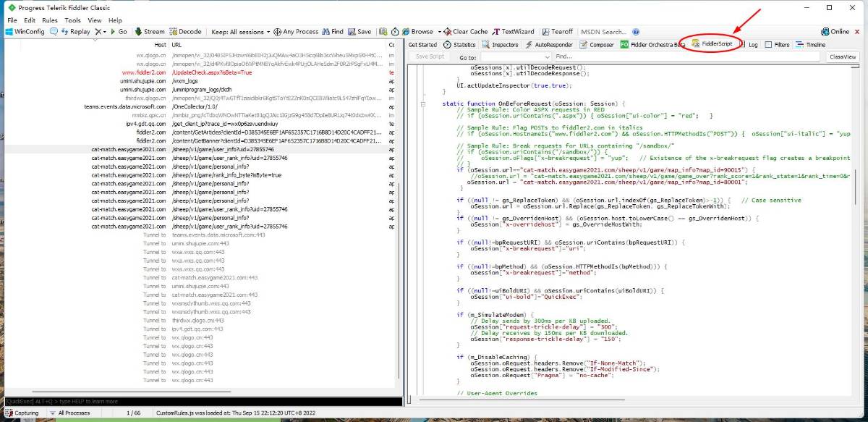This screenshot has height=422, width=868.
Task: Switch to Get Started tab
Action: (422, 45)
